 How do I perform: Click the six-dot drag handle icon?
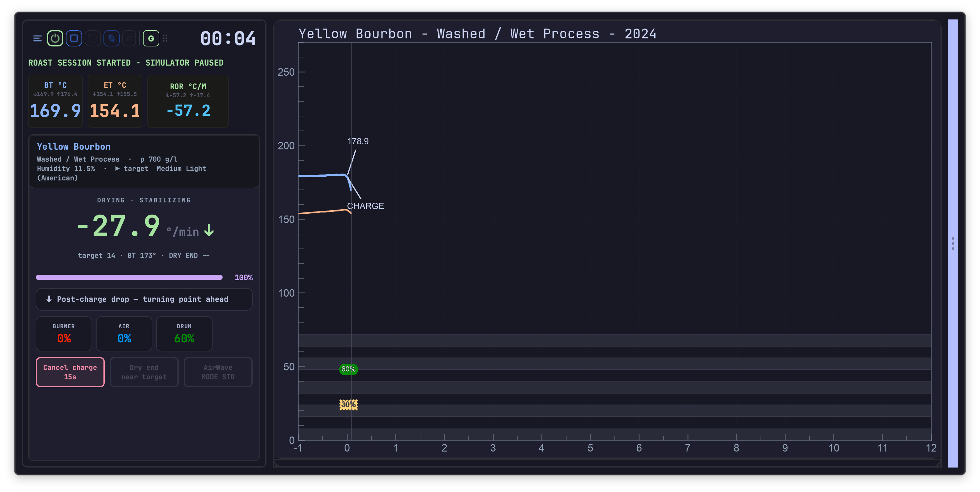tap(165, 39)
